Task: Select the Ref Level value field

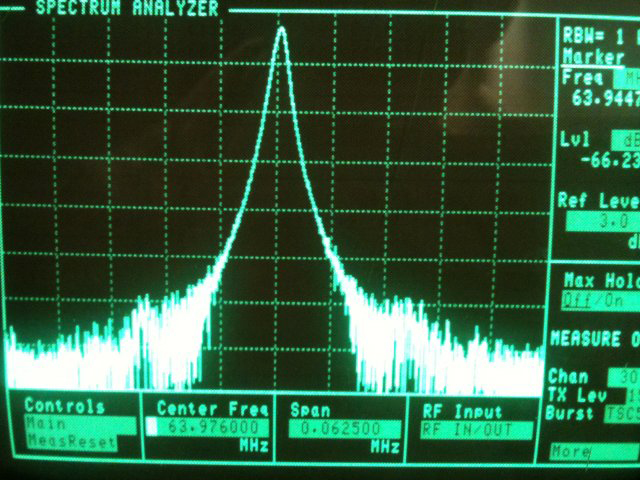Action: [602, 222]
